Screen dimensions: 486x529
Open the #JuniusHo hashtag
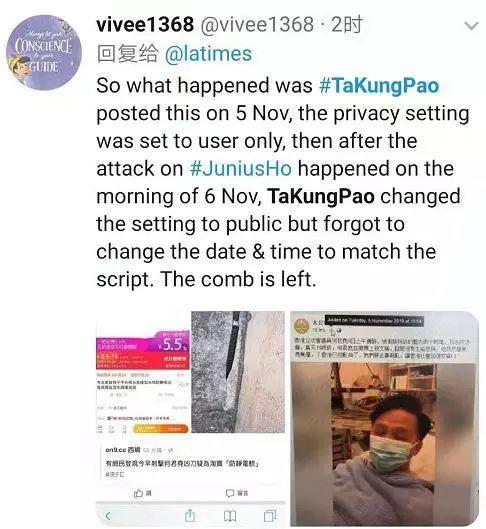pos(241,168)
